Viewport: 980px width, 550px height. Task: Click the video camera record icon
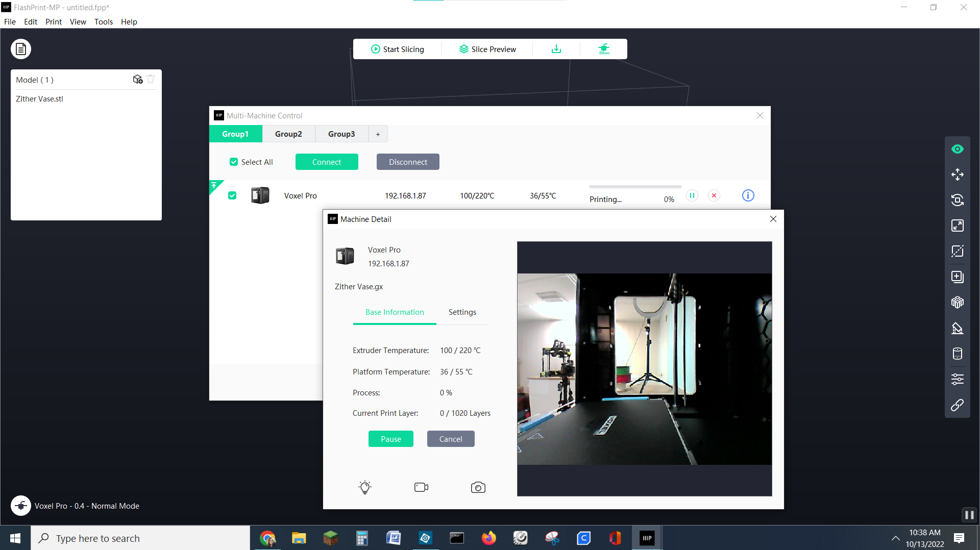[x=421, y=487]
